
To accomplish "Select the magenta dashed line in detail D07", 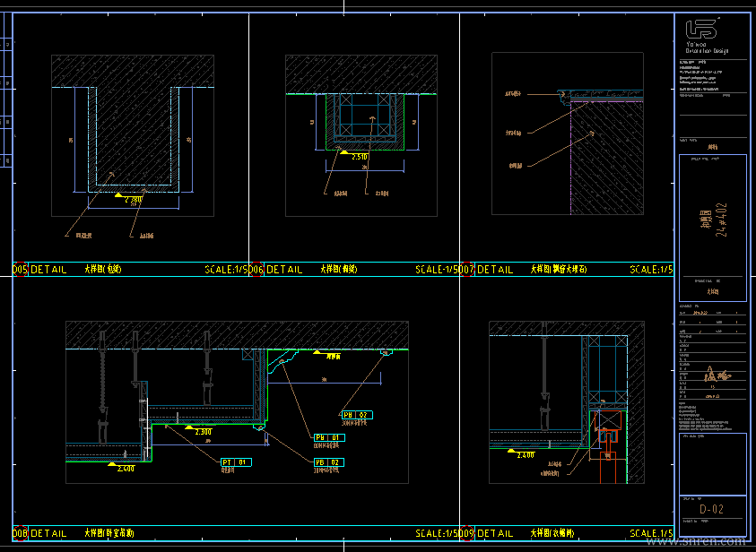I will 571,158.
